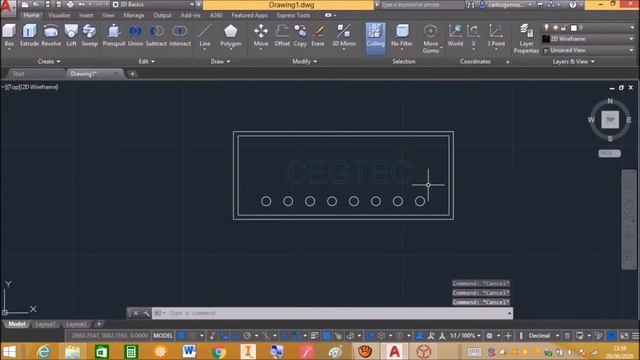Image resolution: width=640 pixels, height=360 pixels.
Task: Toggle grid display in status bar
Action: [x=181, y=336]
